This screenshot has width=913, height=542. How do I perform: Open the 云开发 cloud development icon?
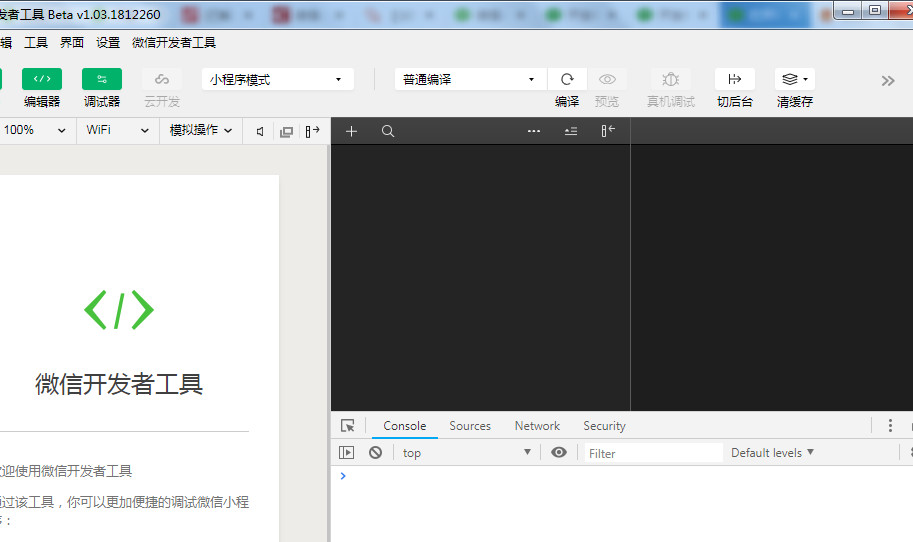[x=162, y=79]
